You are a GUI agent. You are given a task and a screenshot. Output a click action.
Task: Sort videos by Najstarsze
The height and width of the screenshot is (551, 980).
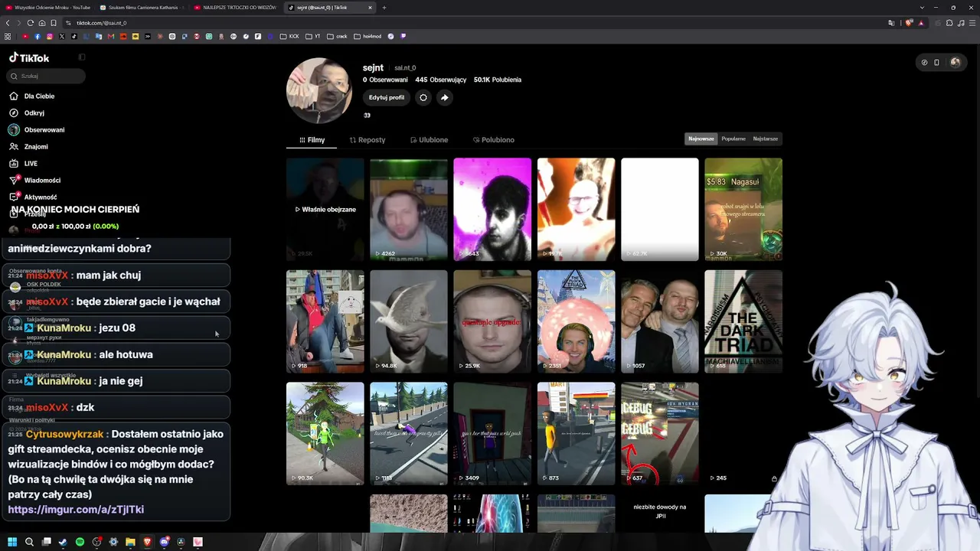[766, 139]
